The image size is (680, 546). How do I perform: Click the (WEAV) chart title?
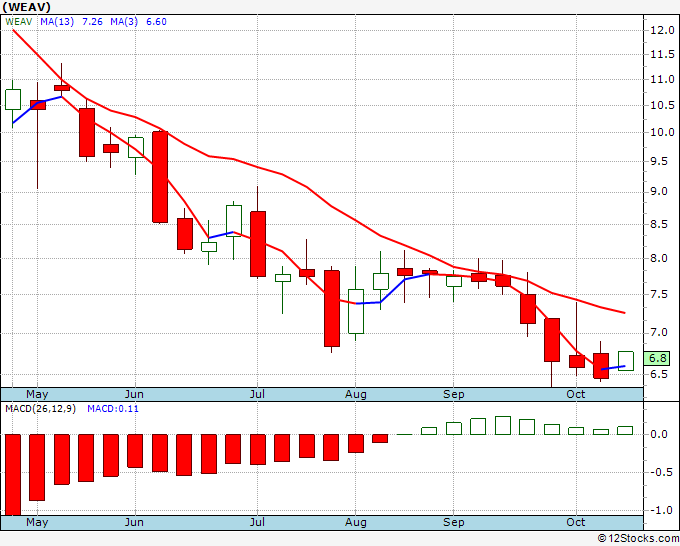(x=26, y=7)
